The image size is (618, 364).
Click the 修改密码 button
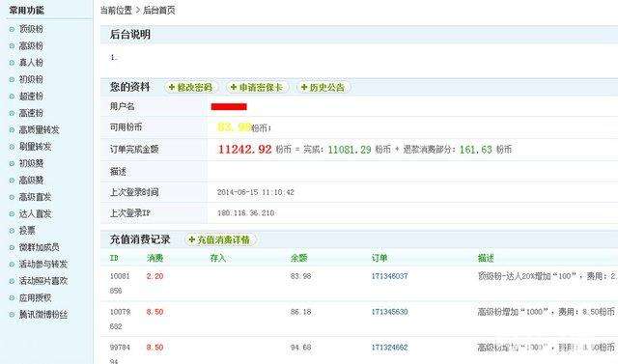click(x=191, y=87)
